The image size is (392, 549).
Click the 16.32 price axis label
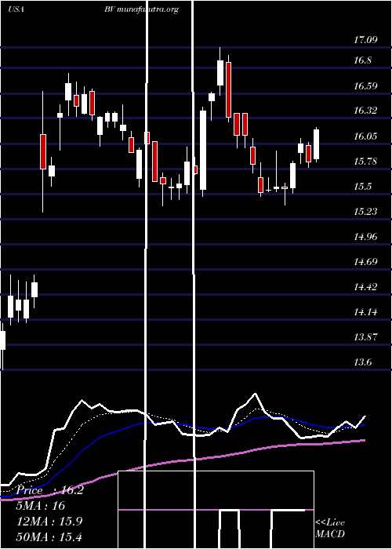365,111
